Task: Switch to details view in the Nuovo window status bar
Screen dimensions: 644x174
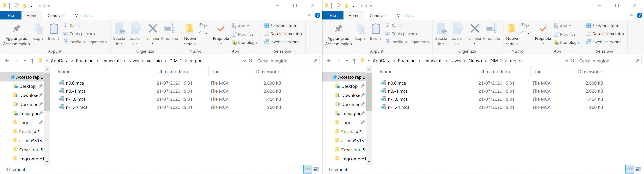Action: pyautogui.click(x=630, y=169)
